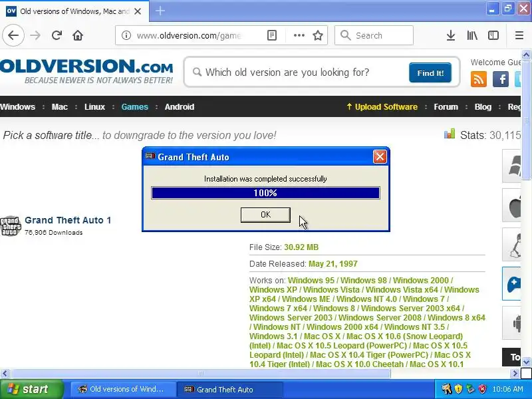Viewport: 532px width, 399px height.
Task: Click the horizontal scrollbar thumb
Action: (x=201, y=374)
